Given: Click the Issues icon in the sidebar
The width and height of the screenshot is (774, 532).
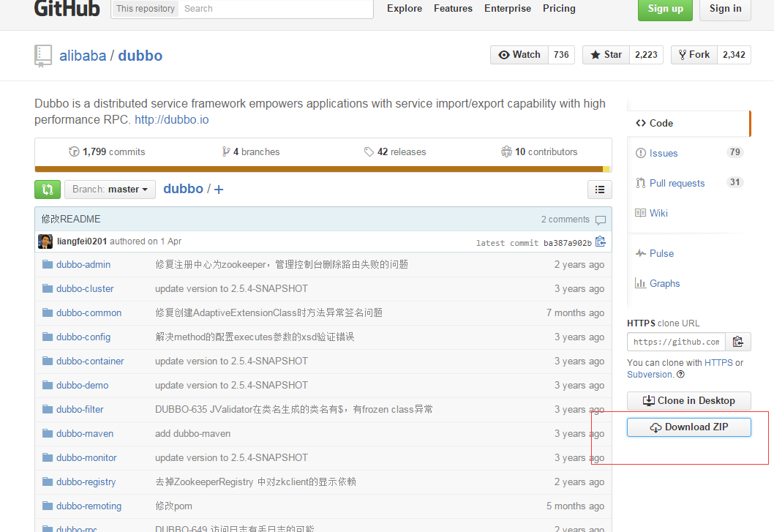Looking at the screenshot, I should point(641,153).
